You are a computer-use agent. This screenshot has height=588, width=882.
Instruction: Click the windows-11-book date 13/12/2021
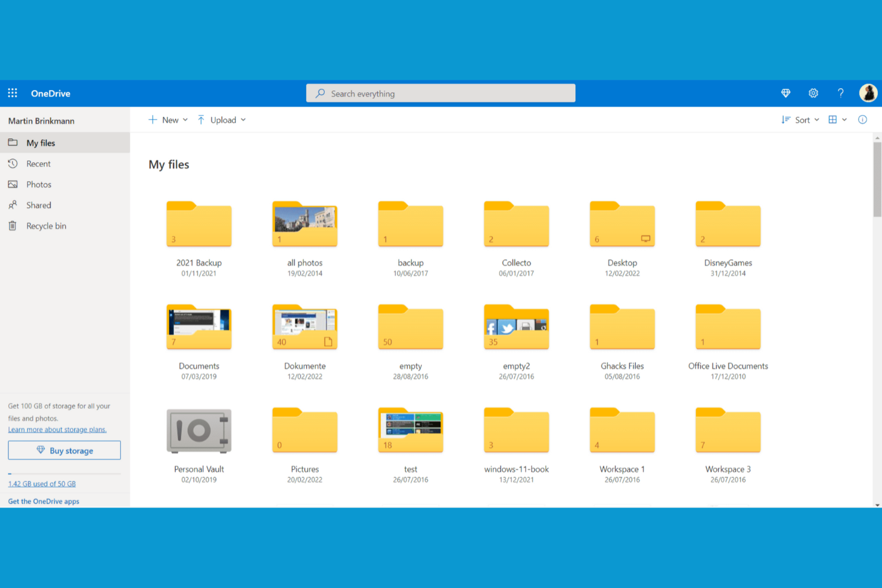click(x=516, y=480)
